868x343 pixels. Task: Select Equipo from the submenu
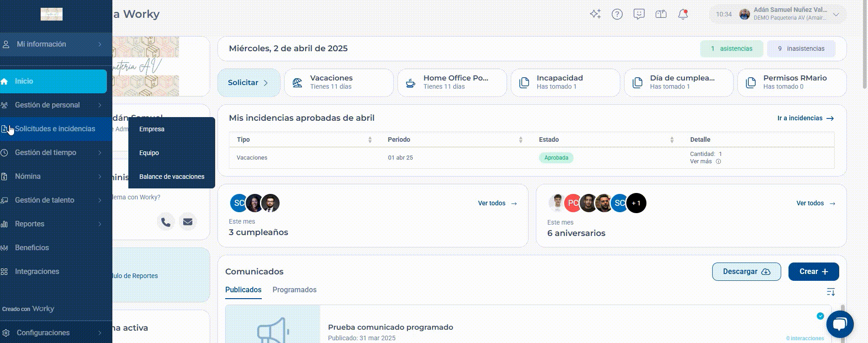pos(172,153)
